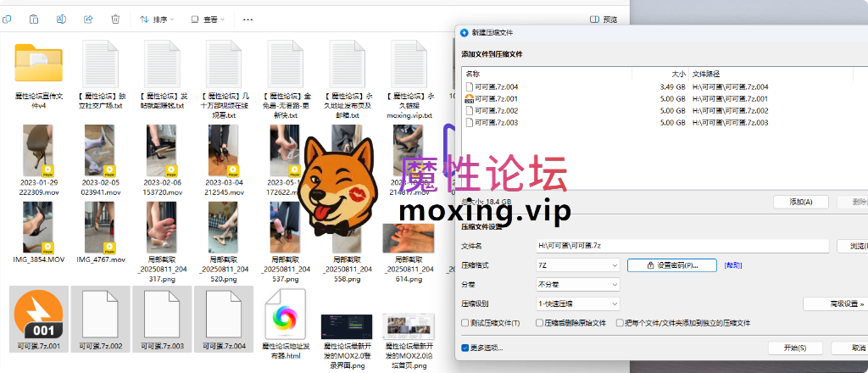Click the 文件名 path input field

pos(682,245)
